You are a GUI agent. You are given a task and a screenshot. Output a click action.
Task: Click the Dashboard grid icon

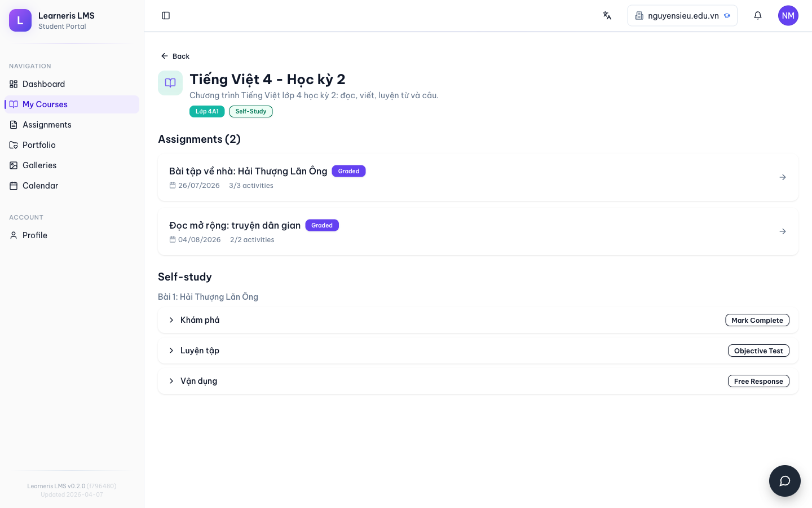click(x=14, y=84)
